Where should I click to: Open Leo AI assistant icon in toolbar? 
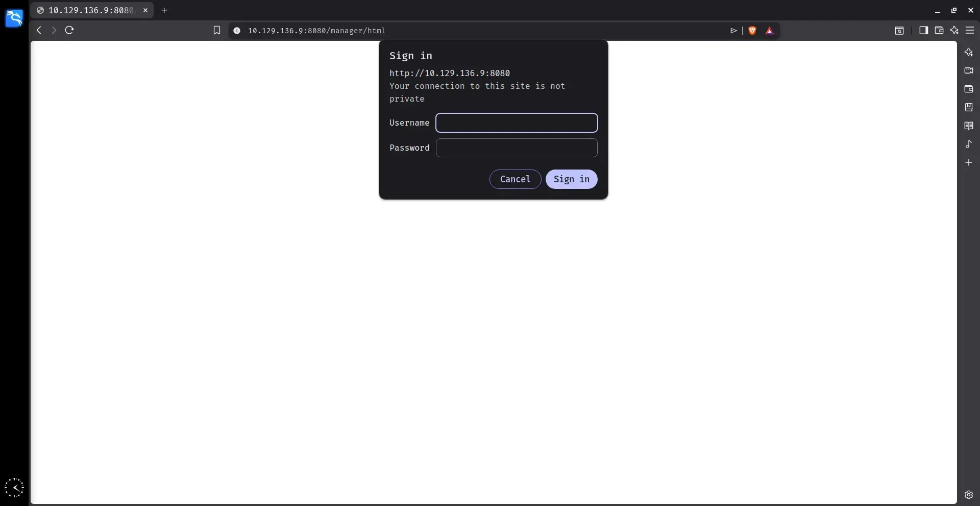tap(954, 31)
